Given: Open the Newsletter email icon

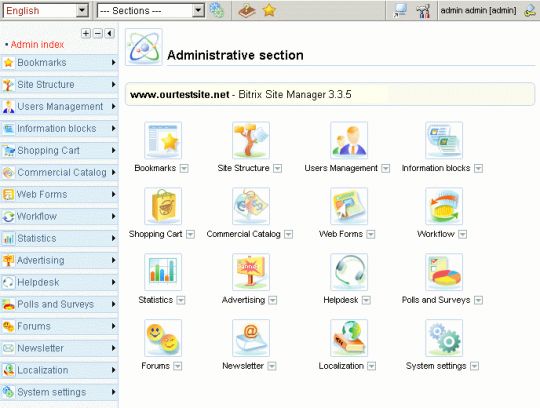Looking at the screenshot, I should (251, 338).
